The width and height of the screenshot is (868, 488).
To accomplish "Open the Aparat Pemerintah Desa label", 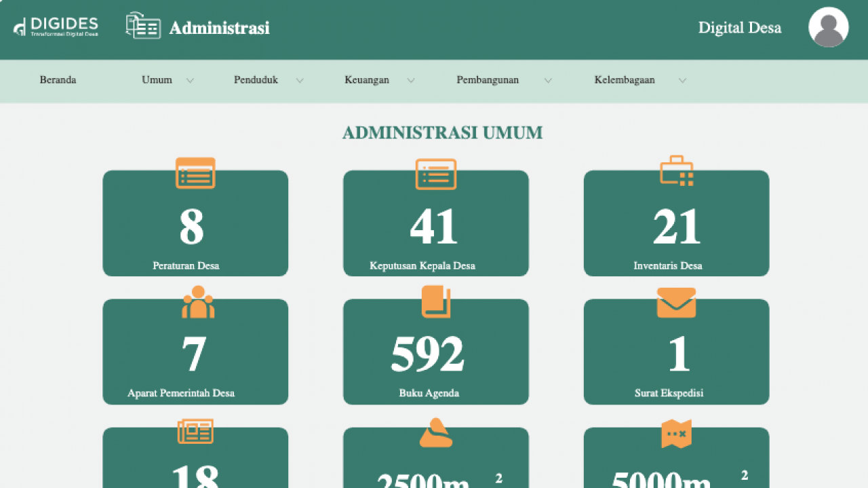I will pyautogui.click(x=181, y=393).
